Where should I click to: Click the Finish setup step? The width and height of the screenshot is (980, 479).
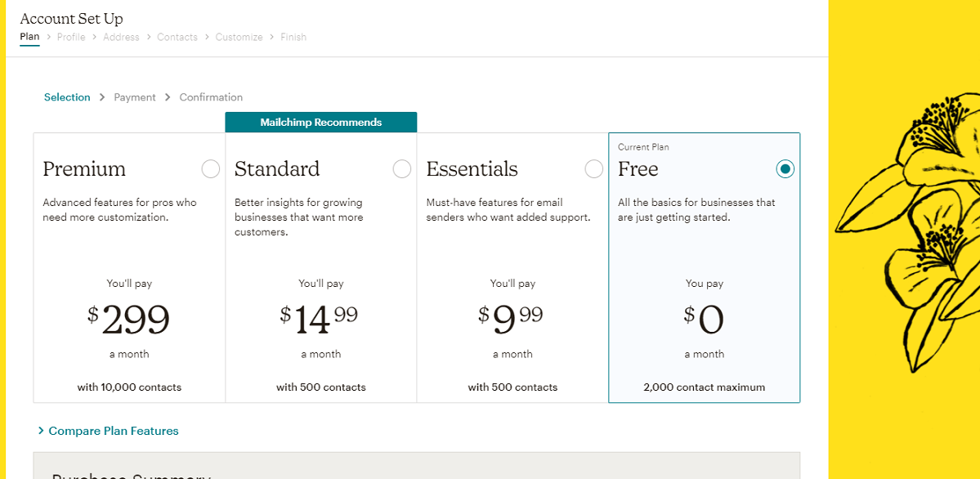point(293,37)
